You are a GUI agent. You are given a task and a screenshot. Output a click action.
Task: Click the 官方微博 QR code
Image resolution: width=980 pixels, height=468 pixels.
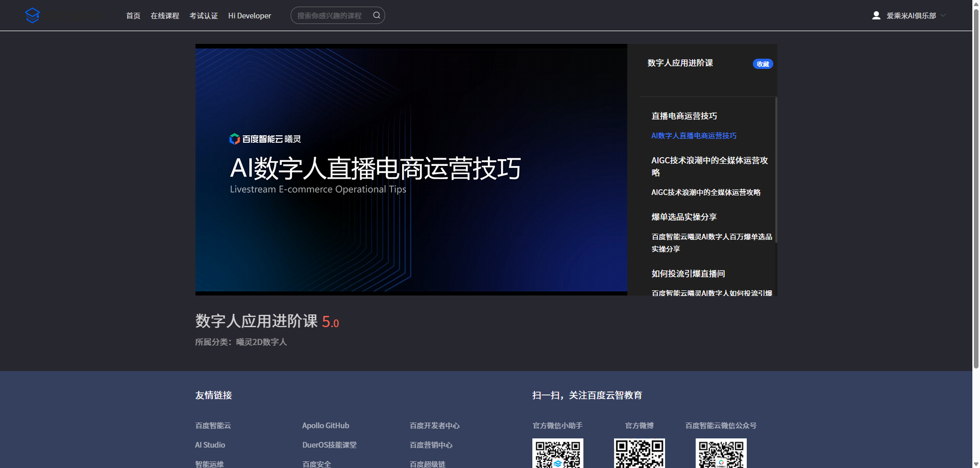pyautogui.click(x=640, y=453)
